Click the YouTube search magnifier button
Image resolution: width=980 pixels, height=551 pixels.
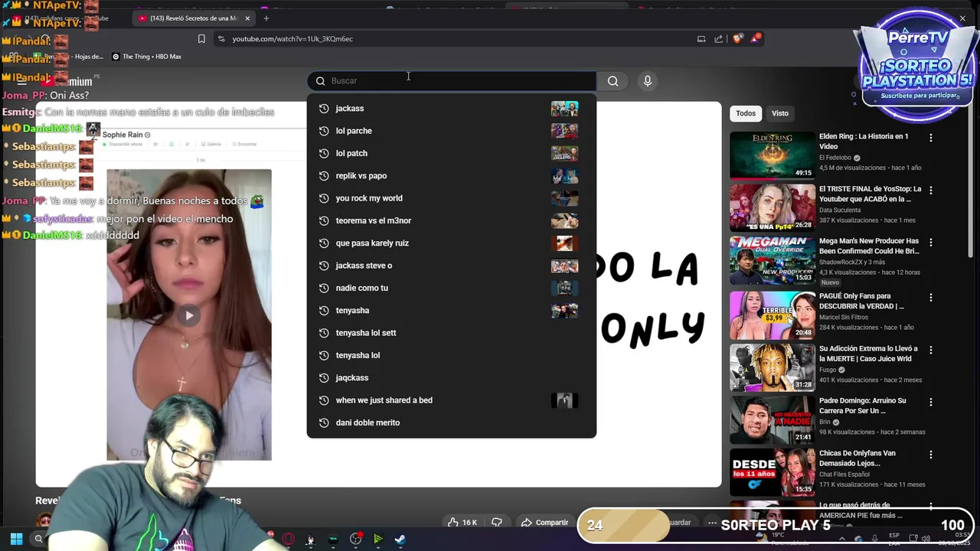tap(612, 81)
